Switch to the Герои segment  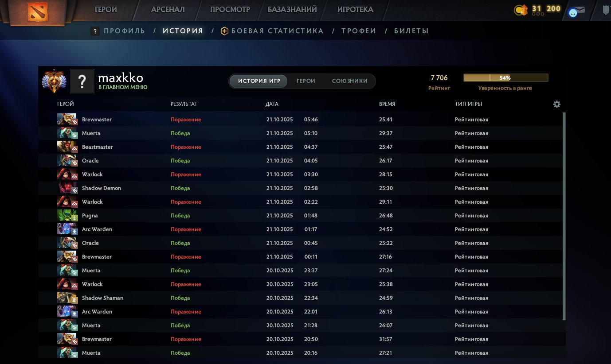306,81
